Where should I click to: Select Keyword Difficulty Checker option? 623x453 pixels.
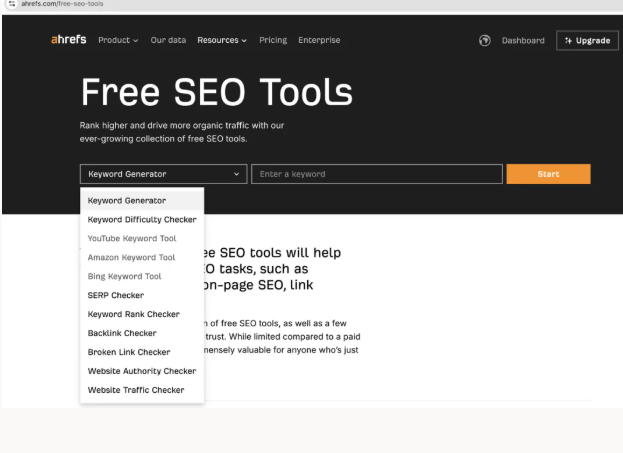142,220
